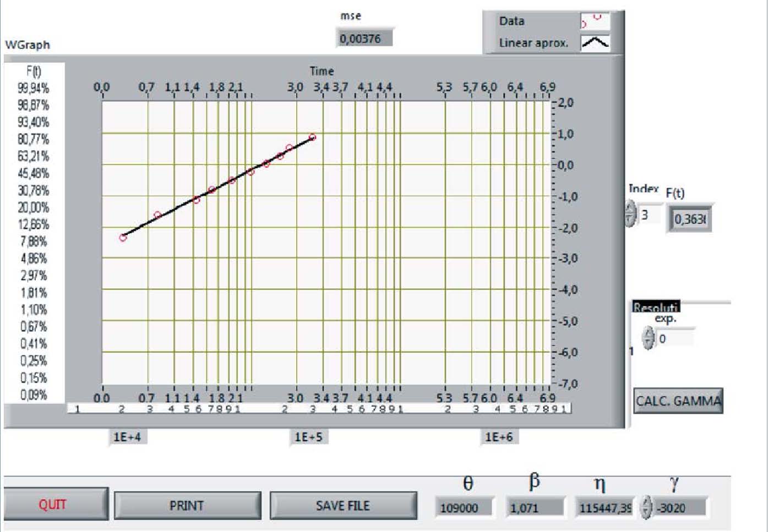Click the exp. resolution stepper arrows
Image resolution: width=768 pixels, height=532 pixels.
[x=648, y=338]
